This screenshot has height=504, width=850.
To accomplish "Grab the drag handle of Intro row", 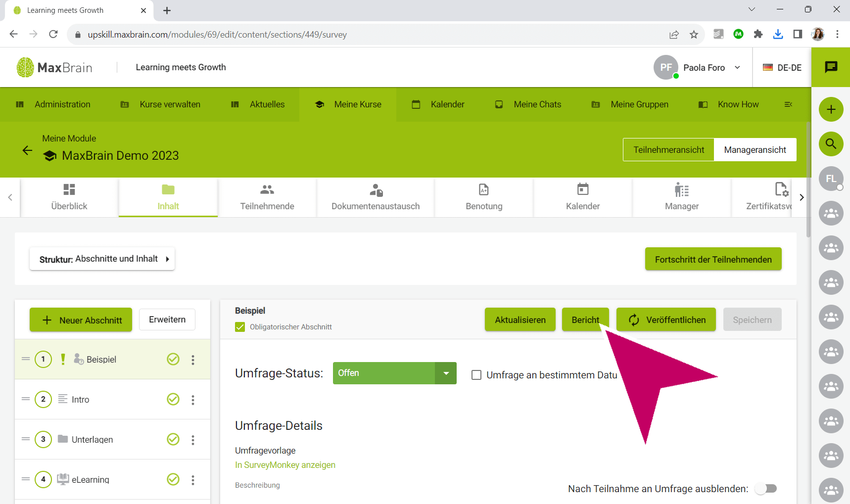I will coord(26,399).
